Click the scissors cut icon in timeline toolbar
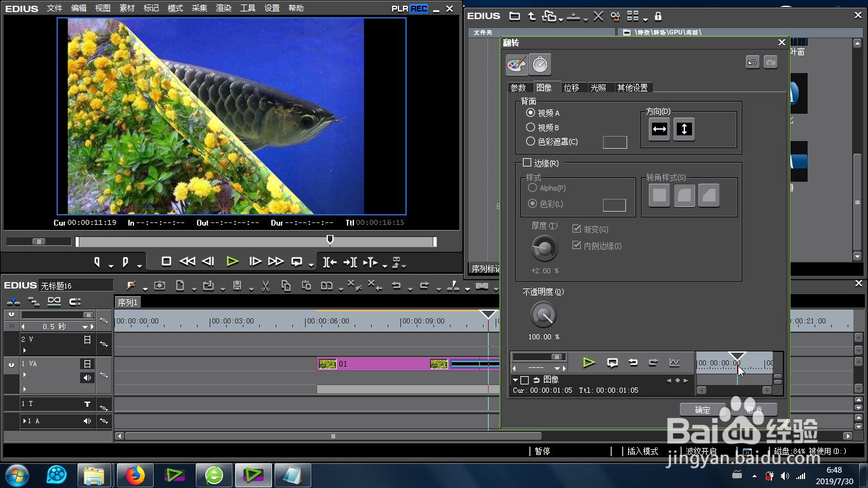Image resolution: width=868 pixels, height=488 pixels. (x=266, y=286)
